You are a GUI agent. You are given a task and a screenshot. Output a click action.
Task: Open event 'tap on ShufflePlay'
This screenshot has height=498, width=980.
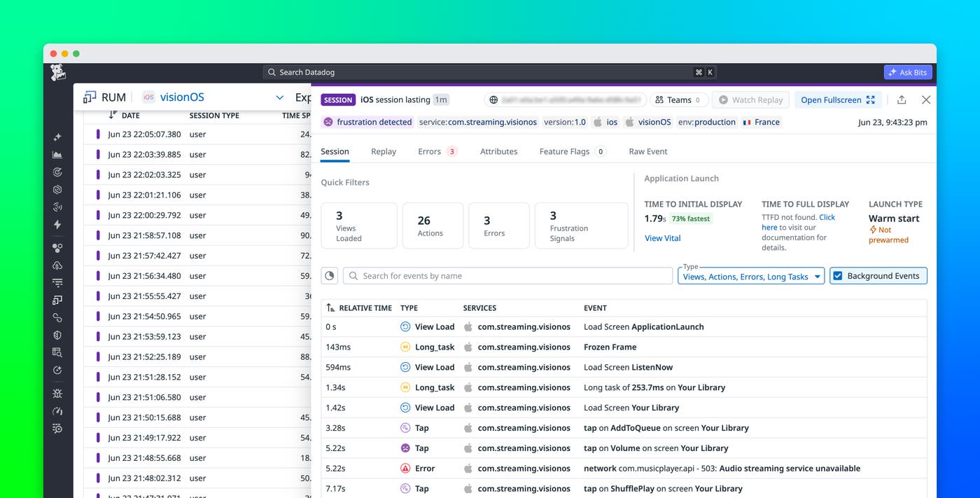pyautogui.click(x=624, y=489)
